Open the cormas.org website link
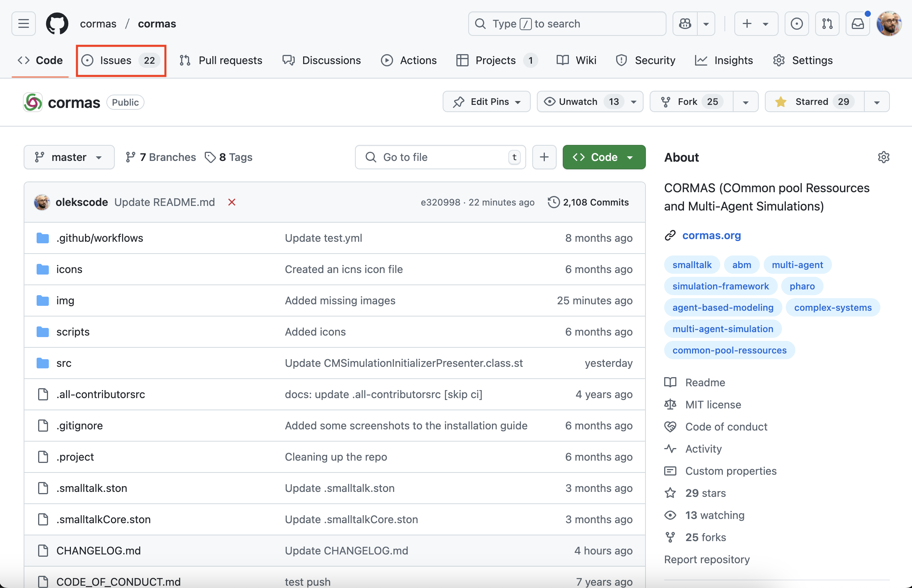Screen dimensions: 912x588 point(711,235)
